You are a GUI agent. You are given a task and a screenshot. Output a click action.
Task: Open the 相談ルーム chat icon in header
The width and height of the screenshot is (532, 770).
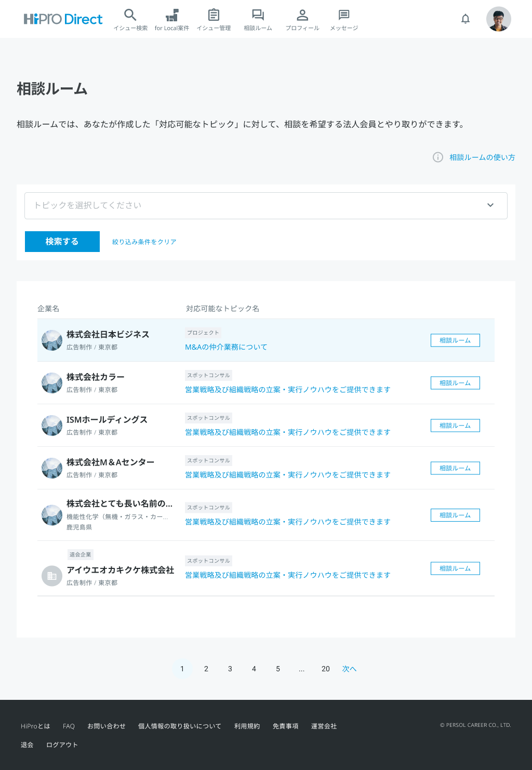(x=258, y=15)
